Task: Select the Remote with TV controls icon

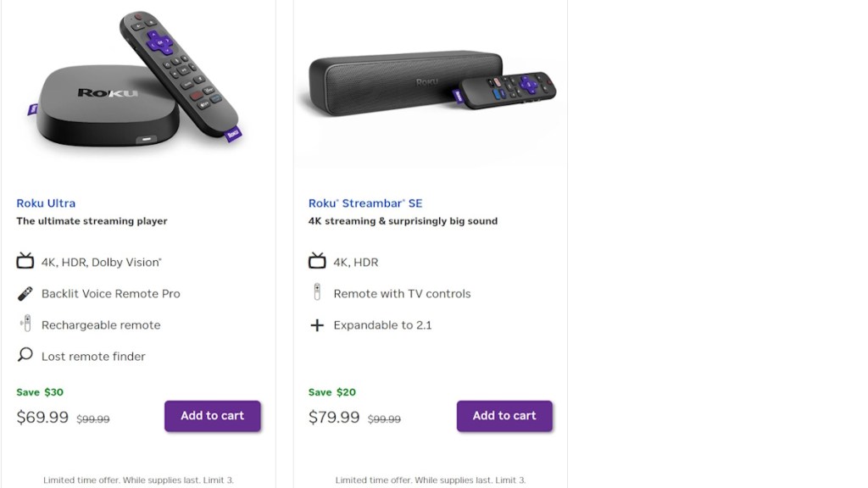Action: [317, 293]
